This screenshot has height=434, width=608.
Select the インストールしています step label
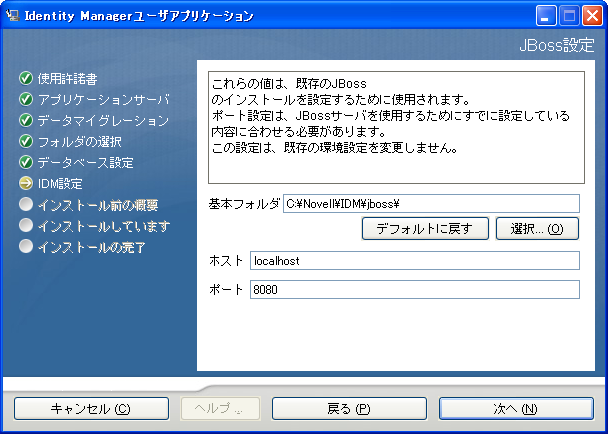pyautogui.click(x=104, y=225)
